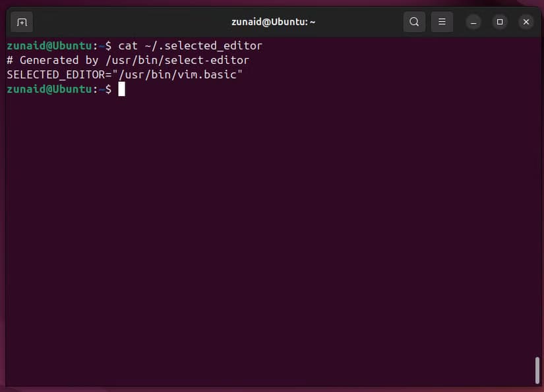The height and width of the screenshot is (392, 544).
Task: Minimize the terminal window
Action: pos(473,22)
